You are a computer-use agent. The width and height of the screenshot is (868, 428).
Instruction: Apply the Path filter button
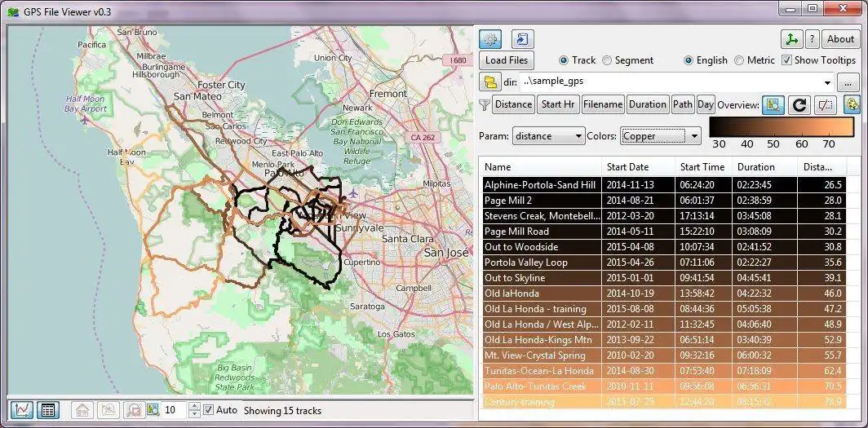[683, 104]
